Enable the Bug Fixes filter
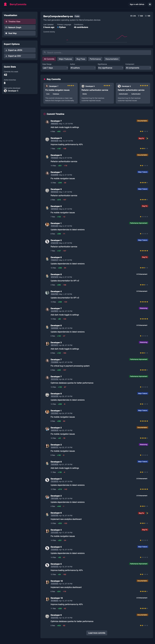Viewport: 155px width, 644px height. [x=81, y=59]
